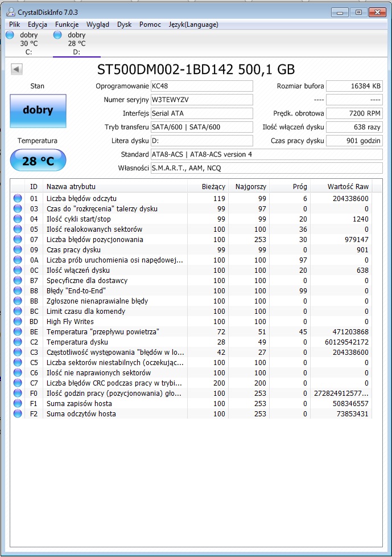Click status orb for Suma zapisów hosta
Image resolution: width=392 pixels, height=557 pixels.
(18, 404)
